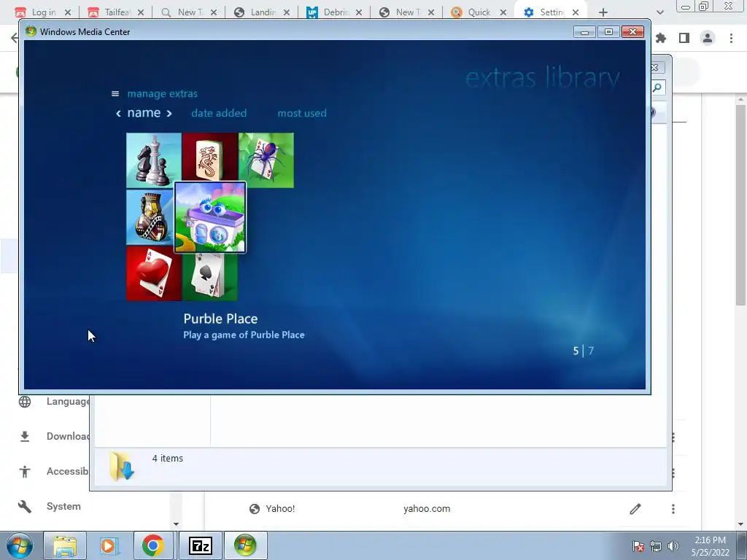The image size is (747, 560).
Task: Open Chrome's Extensions puzzle icon
Action: (661, 38)
